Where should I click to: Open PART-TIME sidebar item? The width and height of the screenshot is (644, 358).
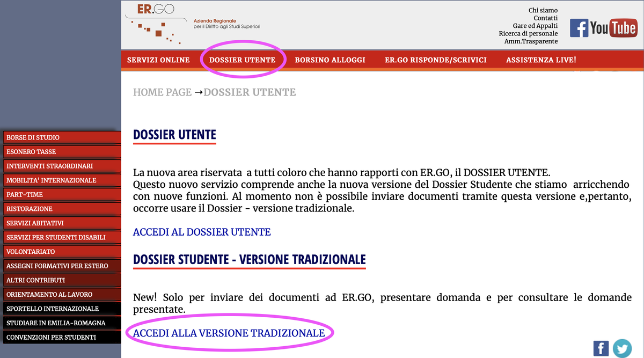pos(62,195)
